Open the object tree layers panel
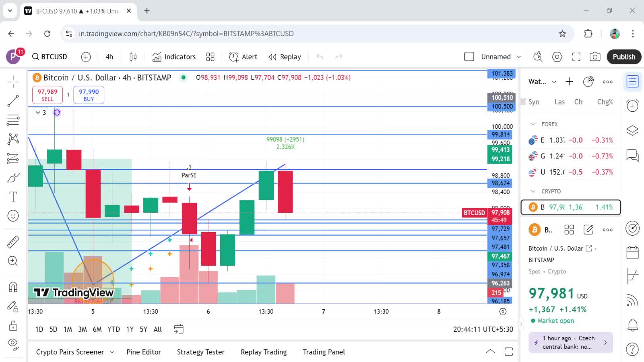The width and height of the screenshot is (644, 362). click(x=632, y=130)
